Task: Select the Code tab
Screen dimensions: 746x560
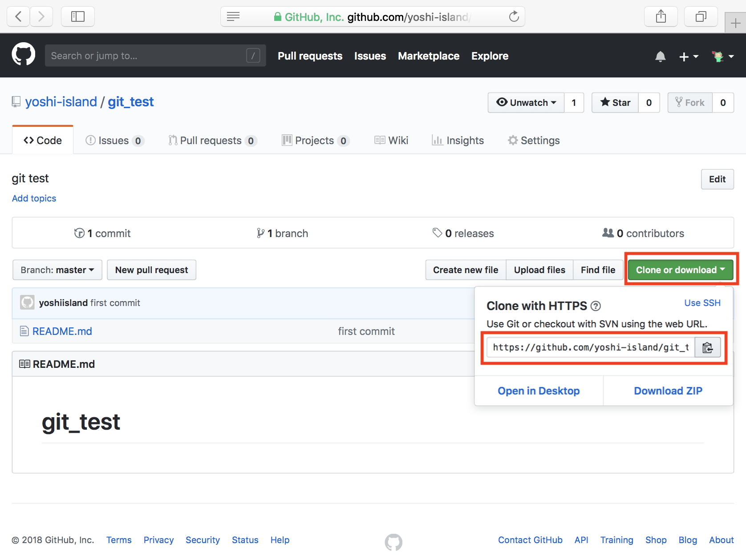Action: (43, 141)
